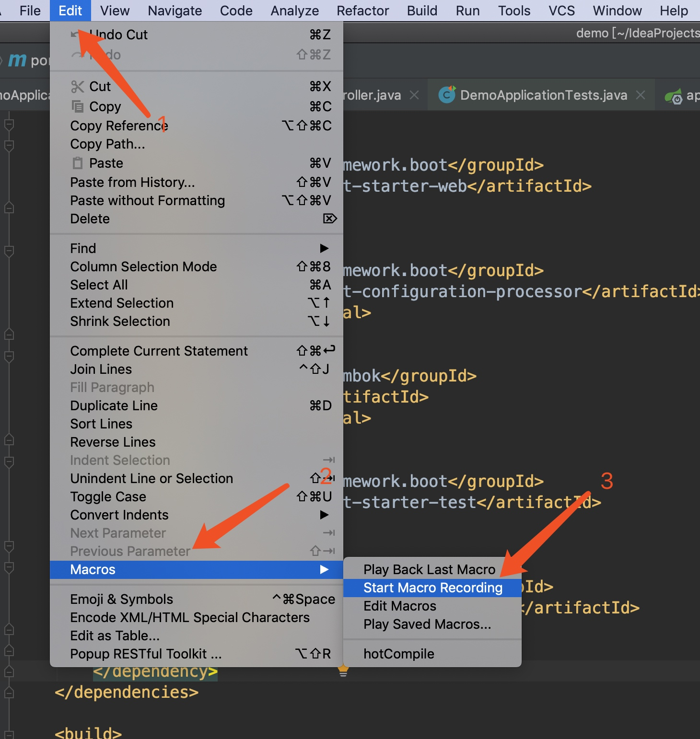The width and height of the screenshot is (700, 739).
Task: Choose Sort Lines
Action: coord(197,424)
